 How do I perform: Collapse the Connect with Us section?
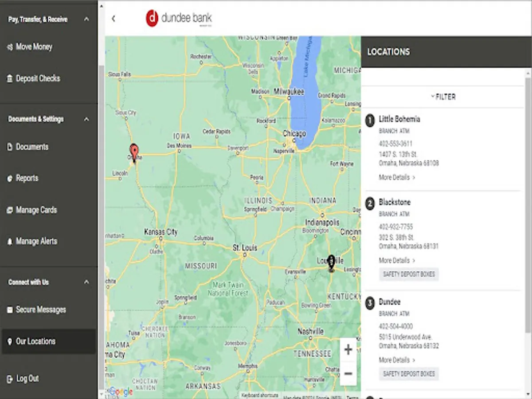pos(87,282)
